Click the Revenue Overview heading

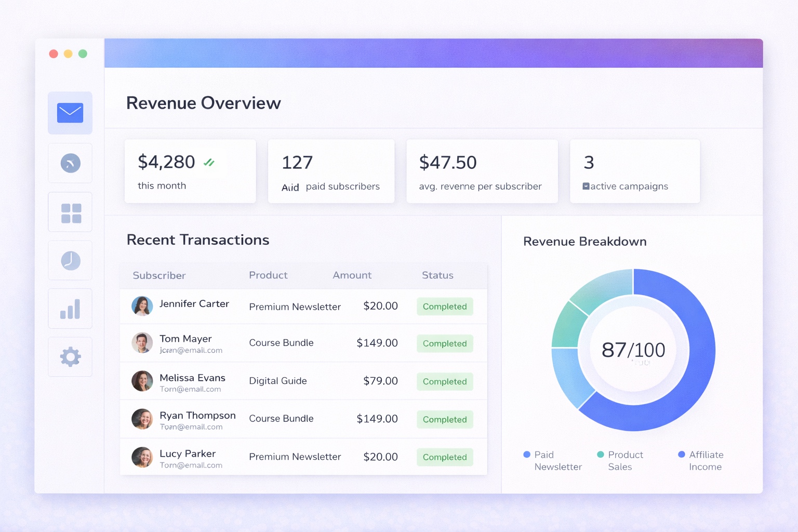(204, 103)
